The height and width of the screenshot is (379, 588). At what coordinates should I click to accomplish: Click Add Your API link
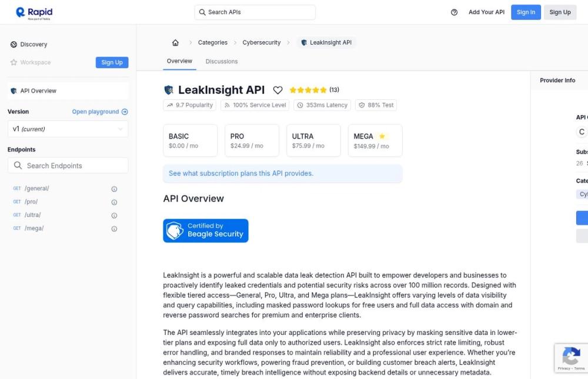(x=486, y=12)
